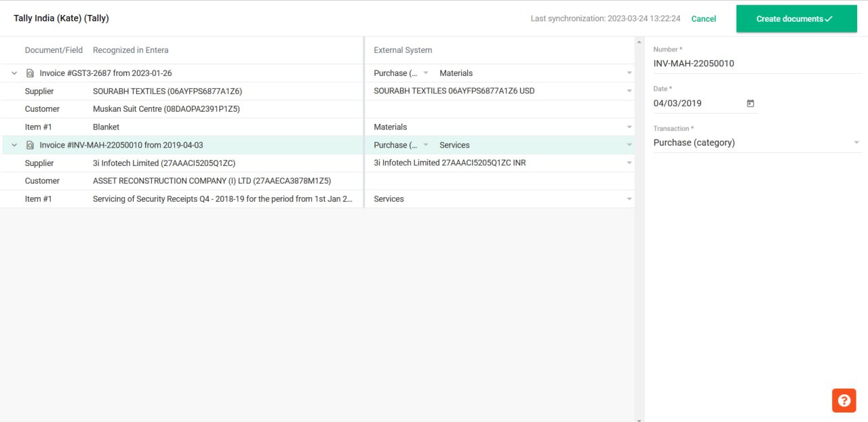Screen dimensions: 868x422
Task: Click document preview icon for Invoice #GST3-2687
Action: coord(30,73)
